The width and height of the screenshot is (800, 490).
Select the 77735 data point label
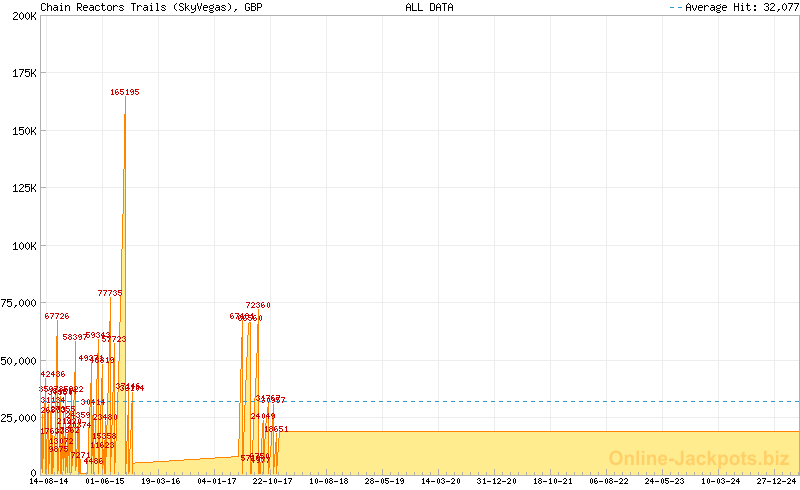pos(110,293)
